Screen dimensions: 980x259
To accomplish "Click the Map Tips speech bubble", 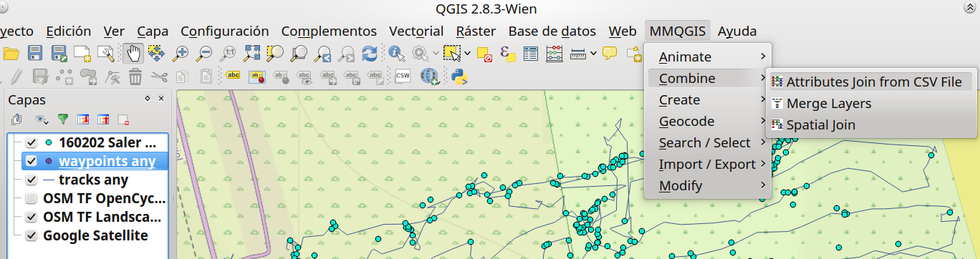I will [610, 53].
